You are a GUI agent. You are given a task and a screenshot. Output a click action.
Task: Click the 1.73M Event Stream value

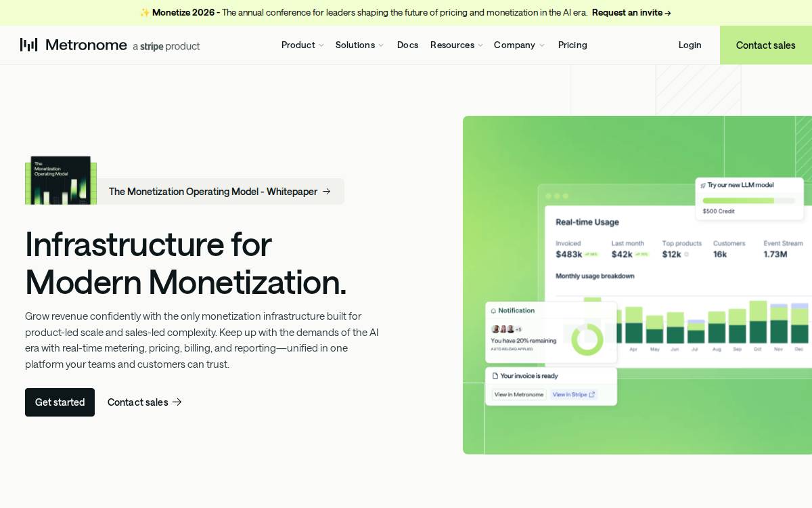775,255
